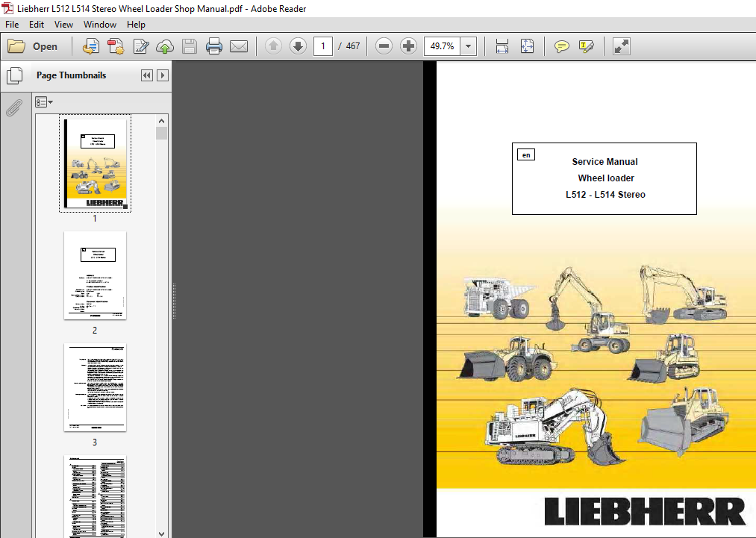This screenshot has height=538, width=756.
Task: Print the document using printer icon
Action: click(214, 46)
